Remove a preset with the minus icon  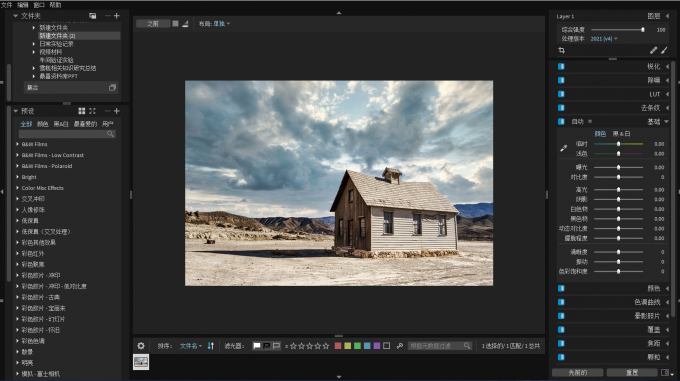[108, 111]
